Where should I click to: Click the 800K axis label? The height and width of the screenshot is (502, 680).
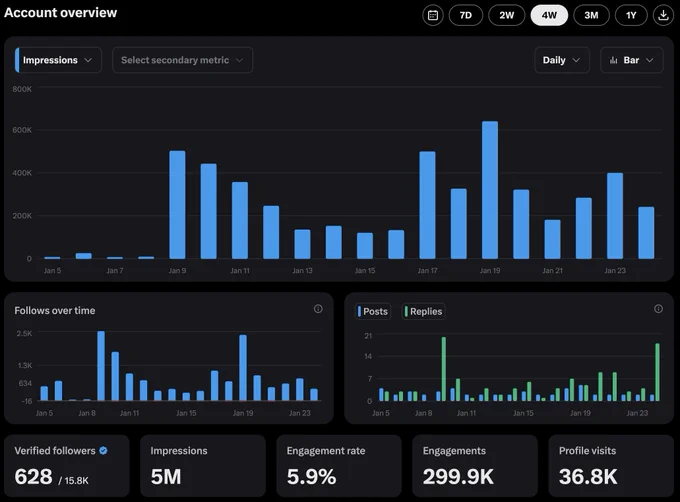tap(22, 89)
